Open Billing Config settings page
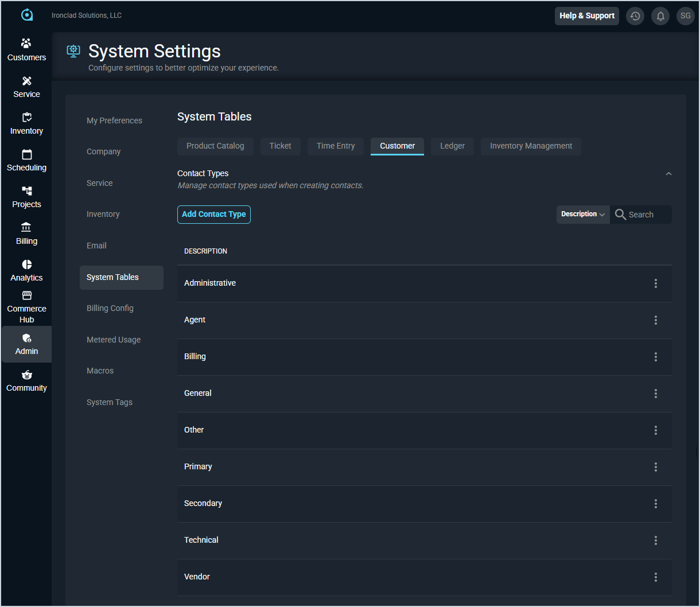The height and width of the screenshot is (607, 700). pyautogui.click(x=110, y=309)
